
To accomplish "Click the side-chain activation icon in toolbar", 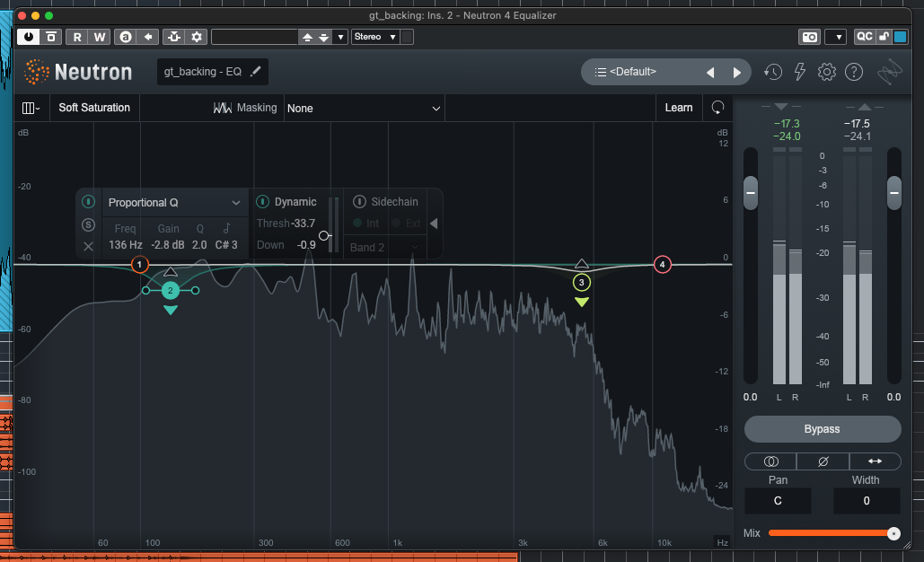I will coord(174,37).
